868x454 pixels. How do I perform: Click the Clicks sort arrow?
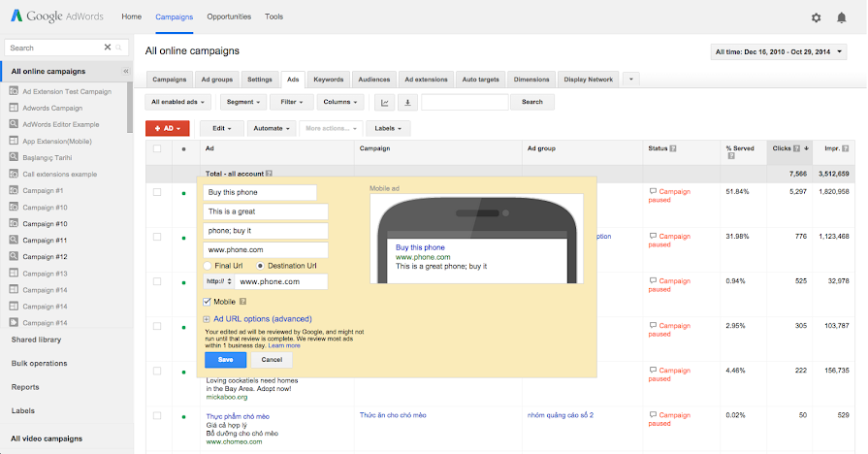click(807, 148)
